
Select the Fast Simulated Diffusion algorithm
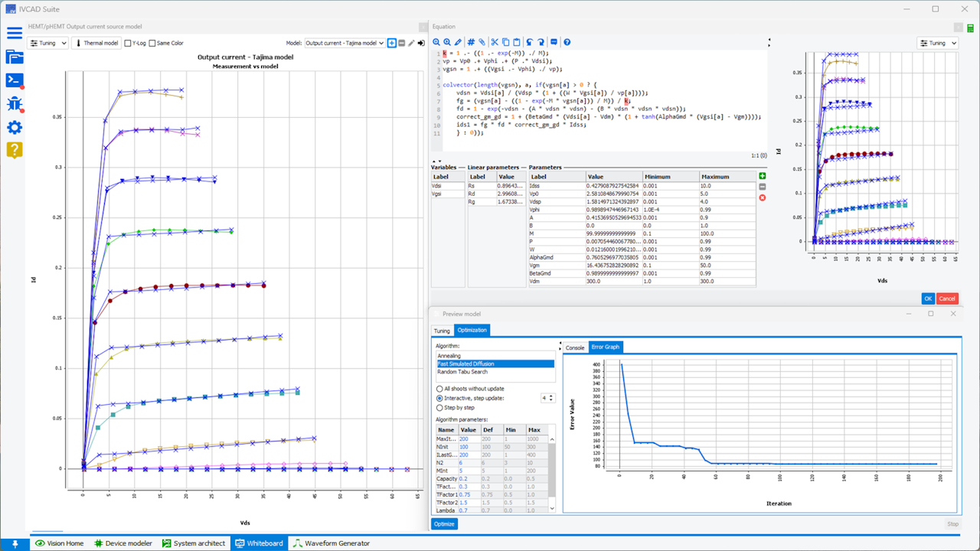495,364
